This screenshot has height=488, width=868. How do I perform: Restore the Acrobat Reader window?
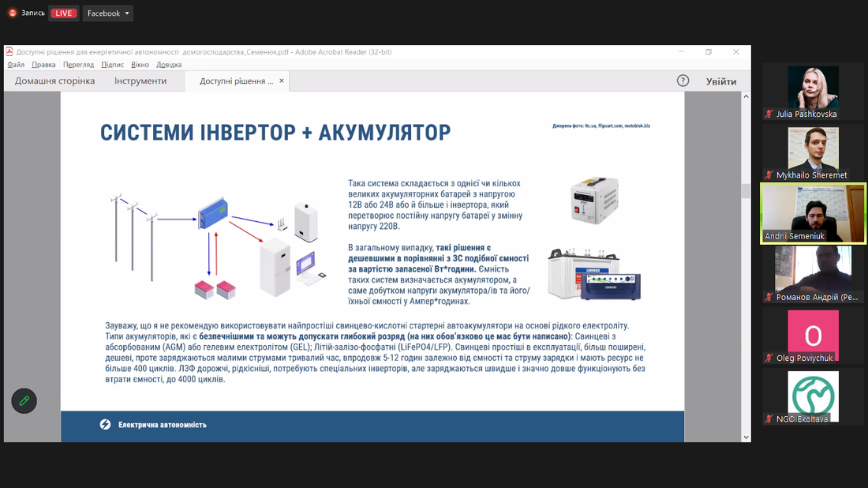point(709,51)
